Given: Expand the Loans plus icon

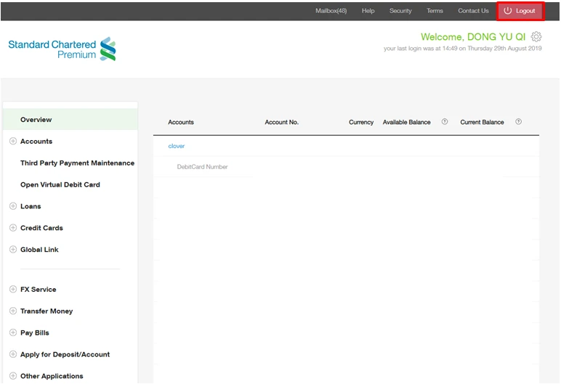Looking at the screenshot, I should [13, 206].
